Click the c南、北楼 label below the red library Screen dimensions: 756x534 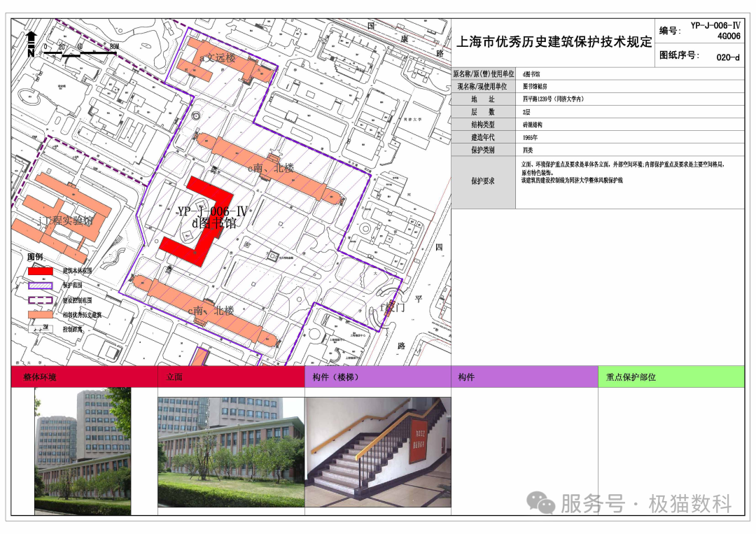[x=211, y=311]
